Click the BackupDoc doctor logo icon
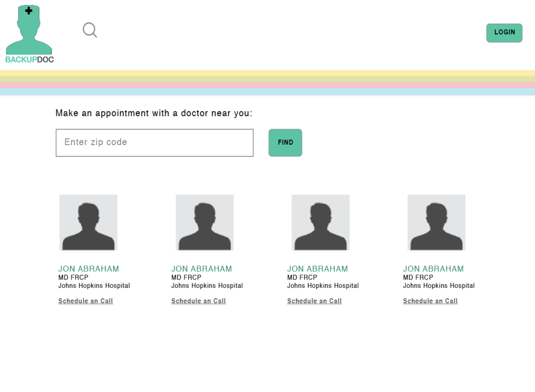Screen dimensions: 535x392 pos(29,30)
